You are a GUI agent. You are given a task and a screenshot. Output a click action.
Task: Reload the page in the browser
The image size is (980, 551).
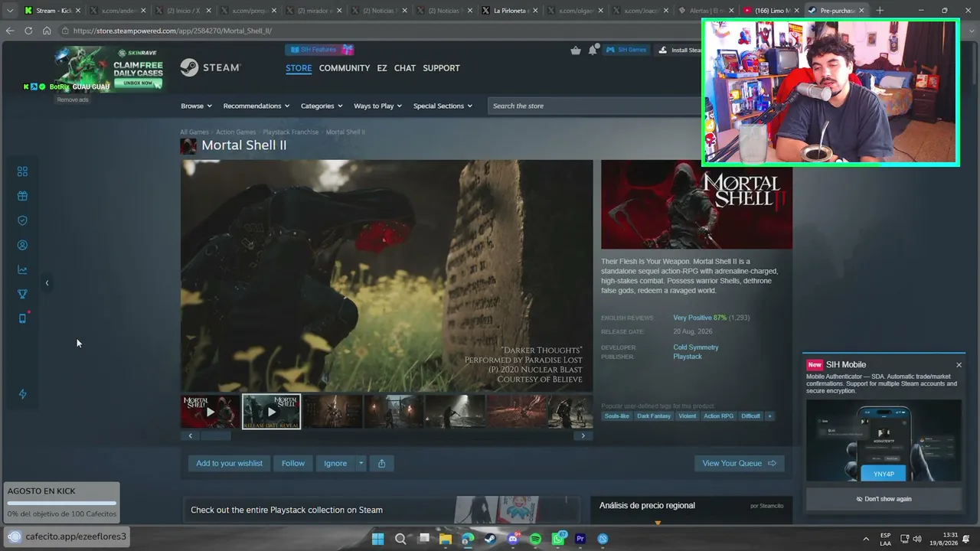(x=28, y=31)
